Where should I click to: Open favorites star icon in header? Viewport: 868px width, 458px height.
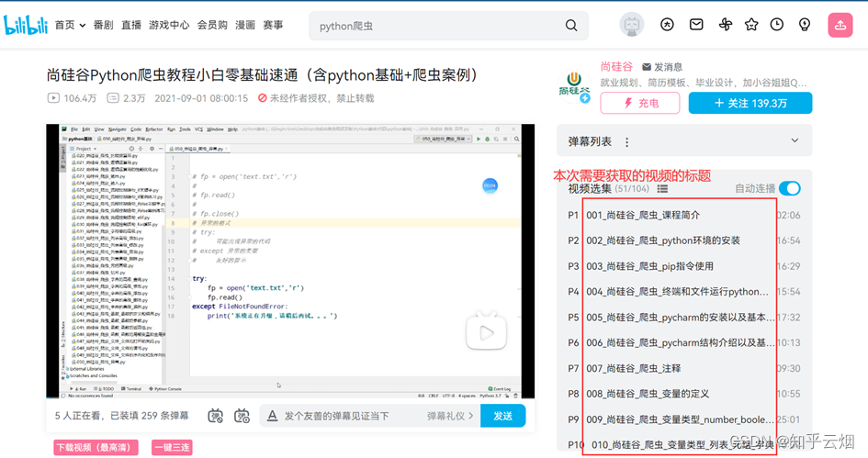click(x=751, y=25)
